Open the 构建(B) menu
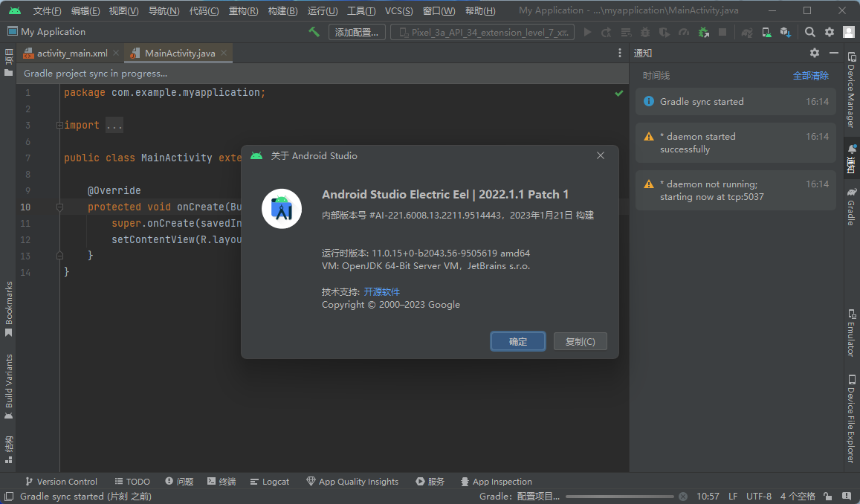 [282, 11]
